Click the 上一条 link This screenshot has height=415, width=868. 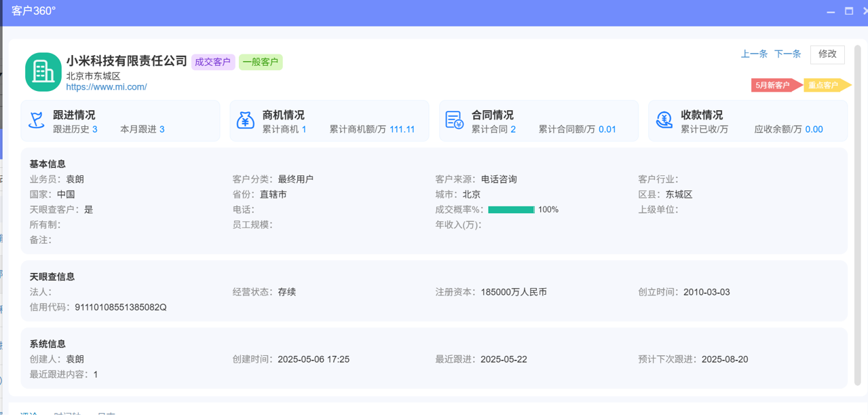[754, 54]
